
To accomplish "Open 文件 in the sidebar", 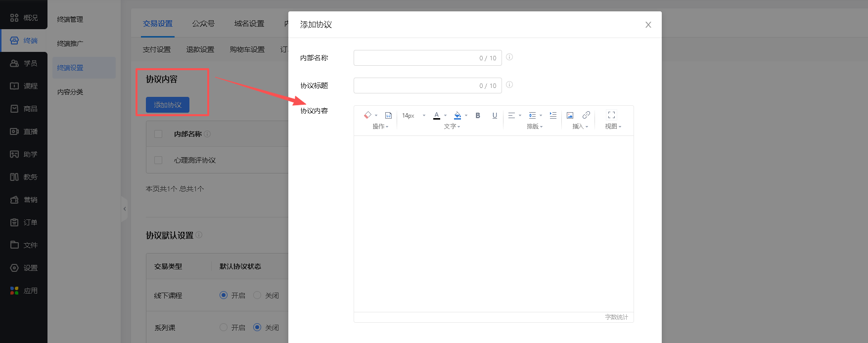I will [24, 245].
